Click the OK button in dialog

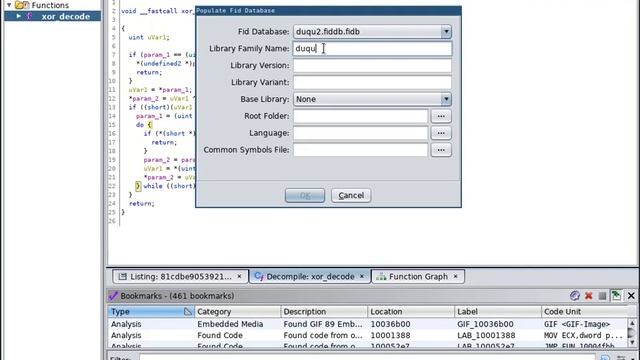pos(305,196)
